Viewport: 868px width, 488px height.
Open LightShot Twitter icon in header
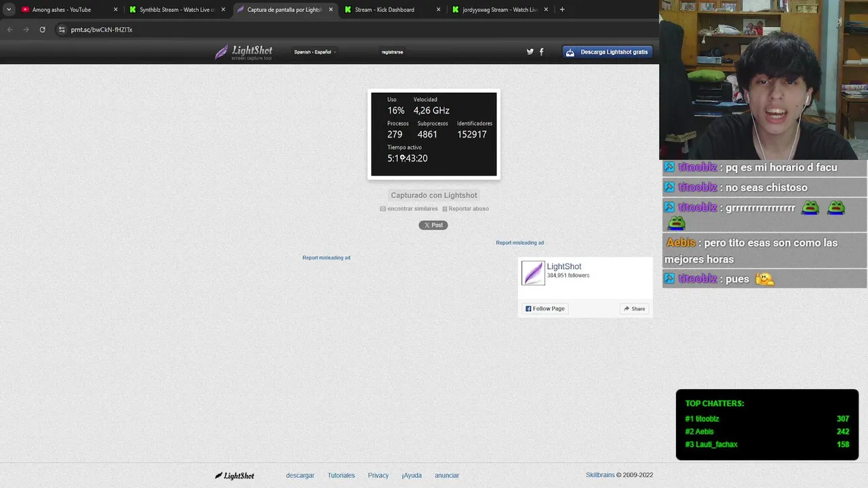[x=530, y=52]
